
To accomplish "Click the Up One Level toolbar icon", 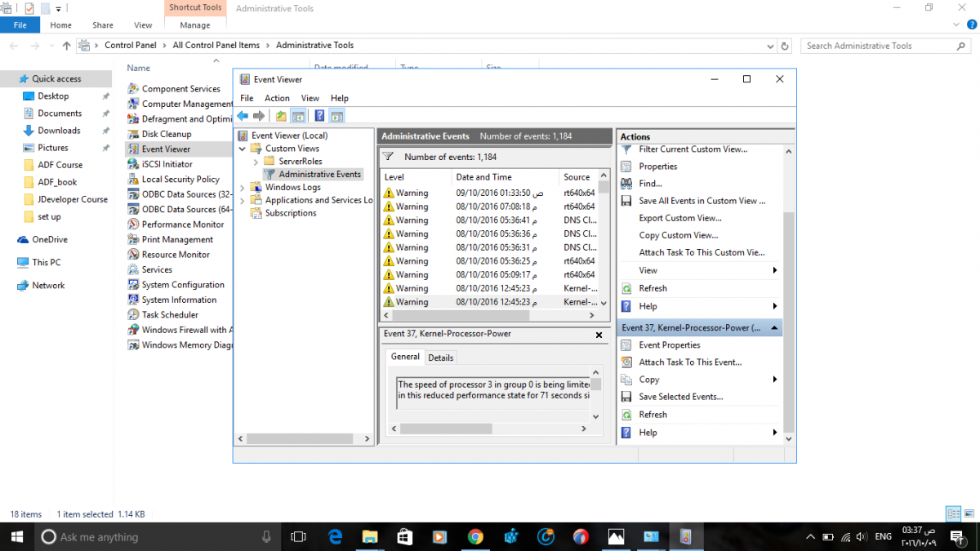I will coord(281,116).
